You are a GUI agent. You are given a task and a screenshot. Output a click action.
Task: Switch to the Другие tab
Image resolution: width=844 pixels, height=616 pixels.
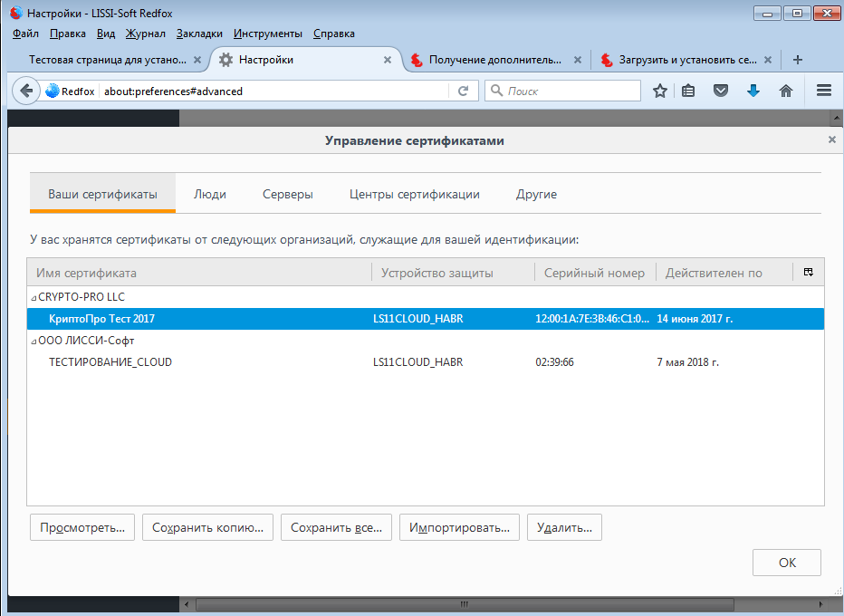click(536, 194)
